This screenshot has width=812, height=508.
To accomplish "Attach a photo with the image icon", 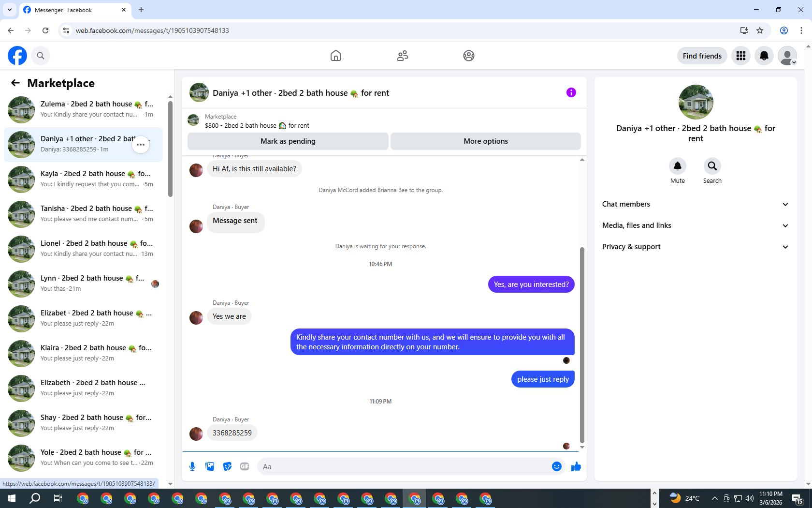I will (210, 466).
